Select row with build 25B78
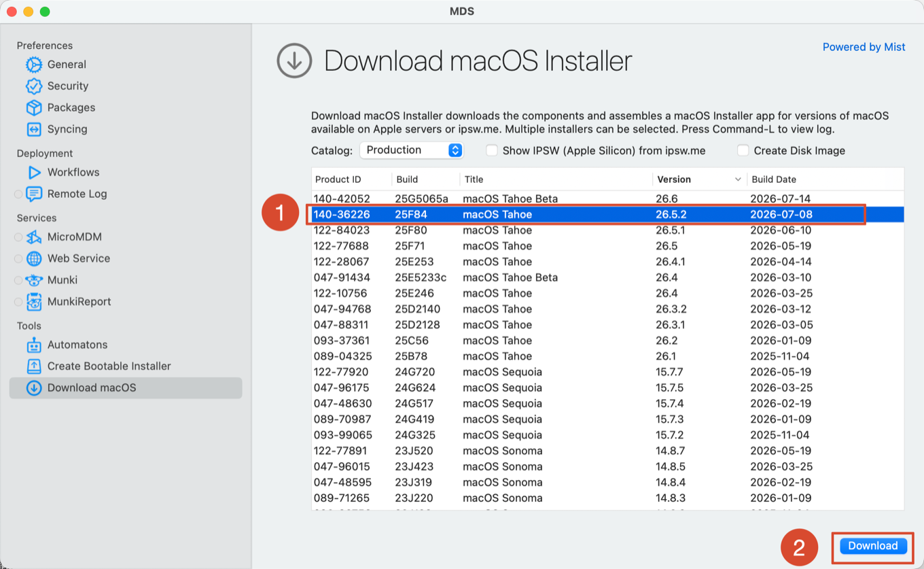This screenshot has width=924, height=569. coord(608,356)
